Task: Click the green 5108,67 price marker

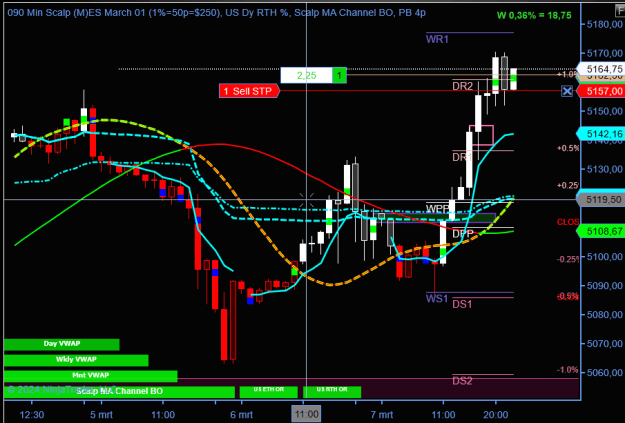Action: coord(601,231)
